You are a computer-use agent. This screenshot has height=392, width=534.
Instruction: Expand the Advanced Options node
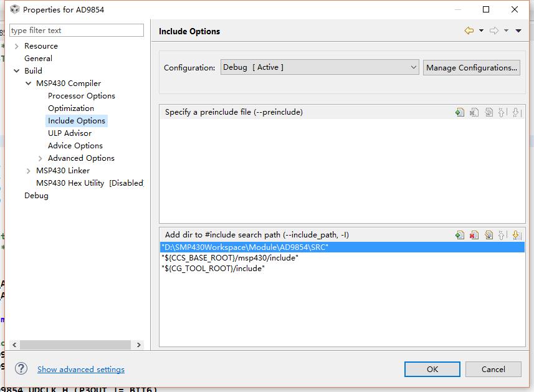[41, 158]
